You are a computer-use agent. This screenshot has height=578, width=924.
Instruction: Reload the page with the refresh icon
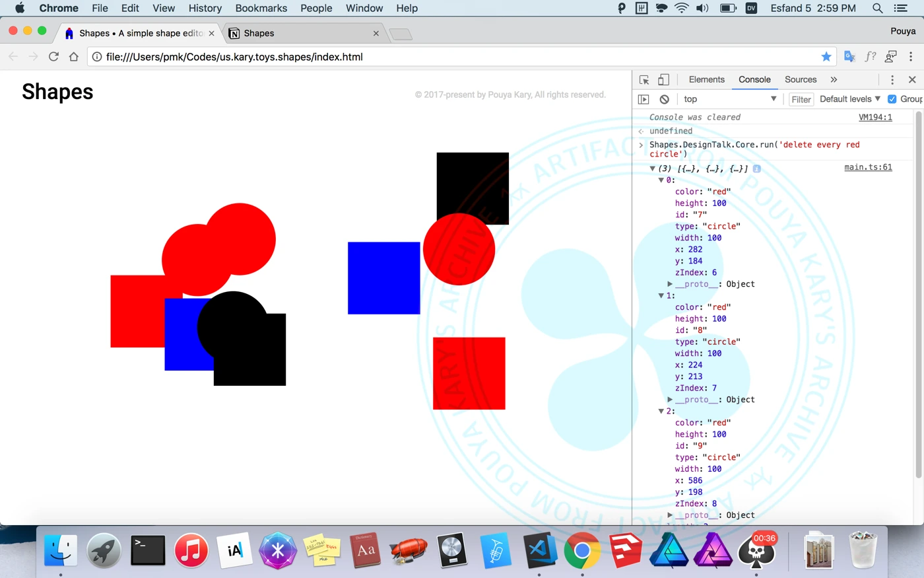(53, 57)
